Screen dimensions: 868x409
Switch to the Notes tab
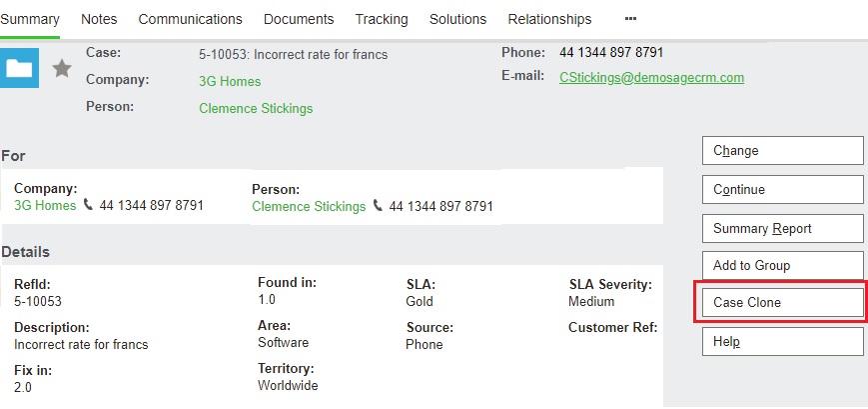pyautogui.click(x=99, y=19)
